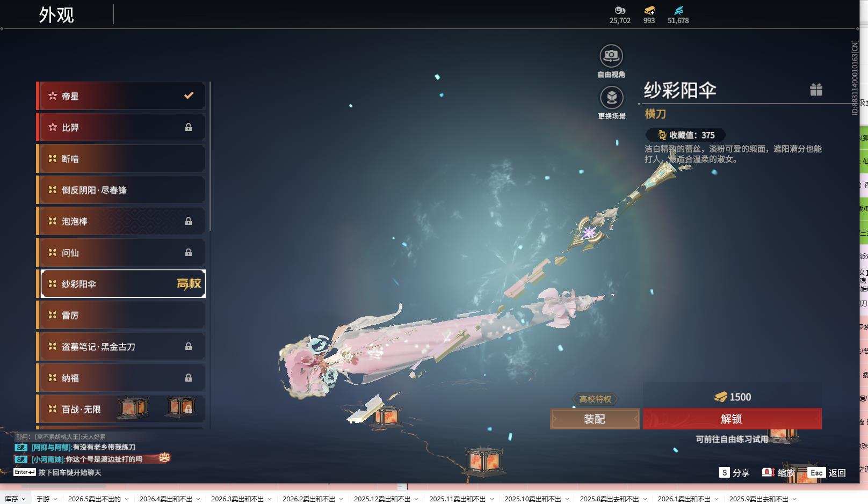Open dropdown on 2025.10卖出和不出 tab
Viewport: 868px width, 504px height.
tap(567, 499)
